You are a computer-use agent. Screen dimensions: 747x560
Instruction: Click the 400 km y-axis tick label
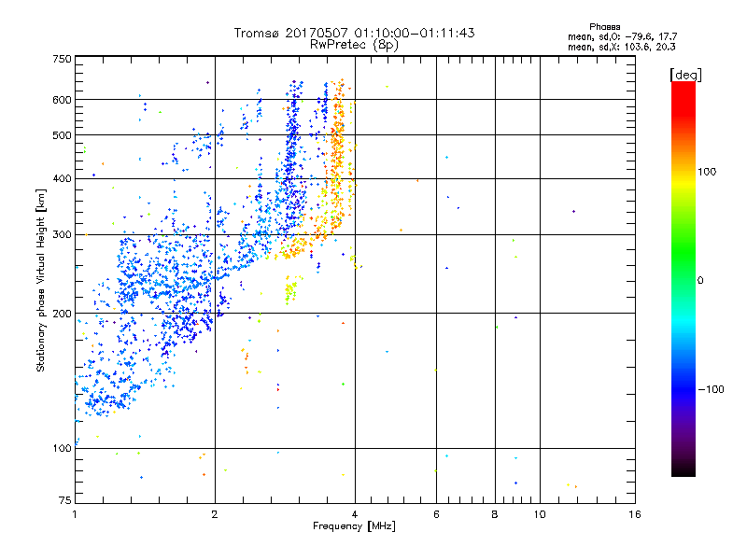point(62,178)
